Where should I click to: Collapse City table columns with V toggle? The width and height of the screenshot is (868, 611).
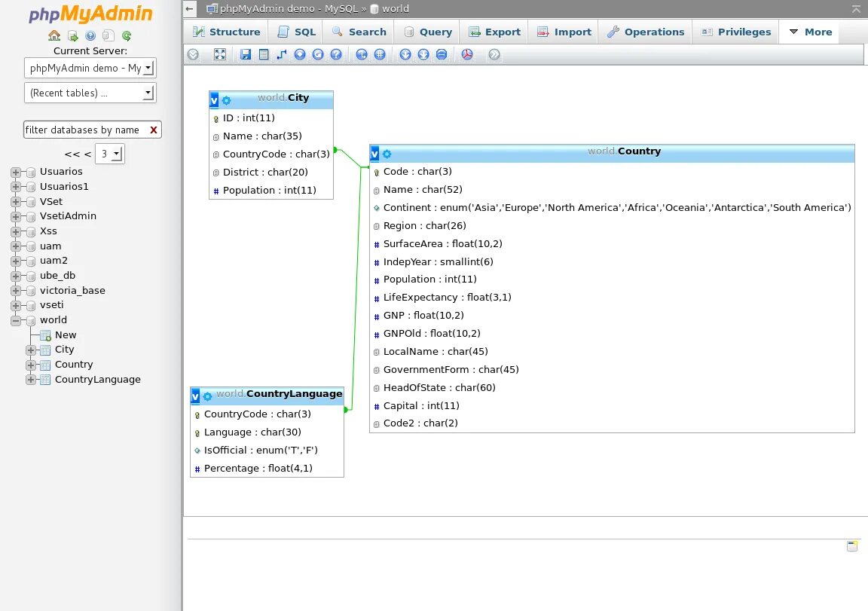point(214,100)
